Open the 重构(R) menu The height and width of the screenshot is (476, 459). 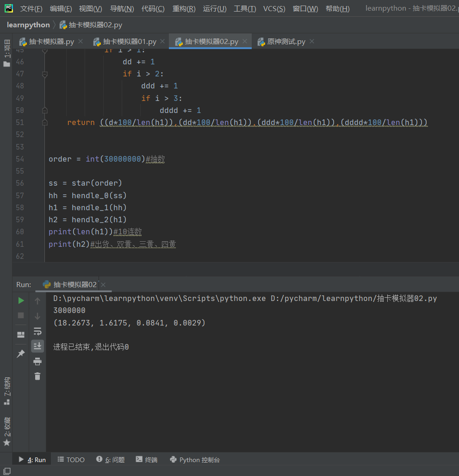click(x=184, y=8)
